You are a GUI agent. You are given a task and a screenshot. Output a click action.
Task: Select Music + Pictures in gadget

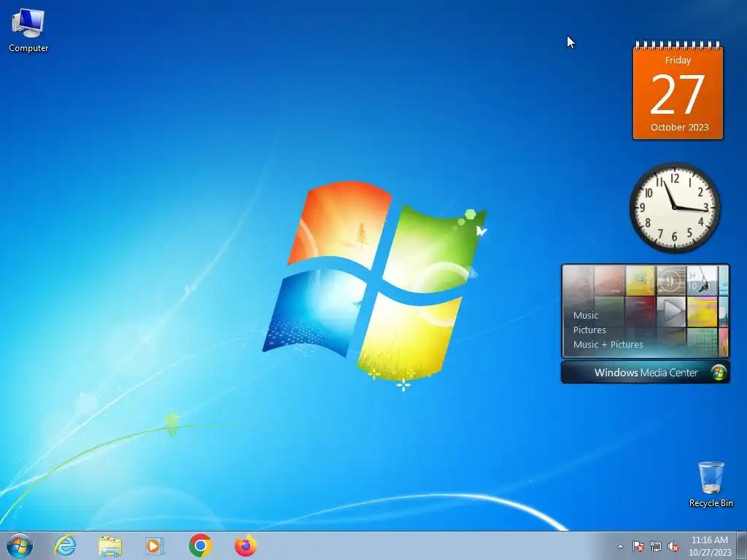coord(608,344)
